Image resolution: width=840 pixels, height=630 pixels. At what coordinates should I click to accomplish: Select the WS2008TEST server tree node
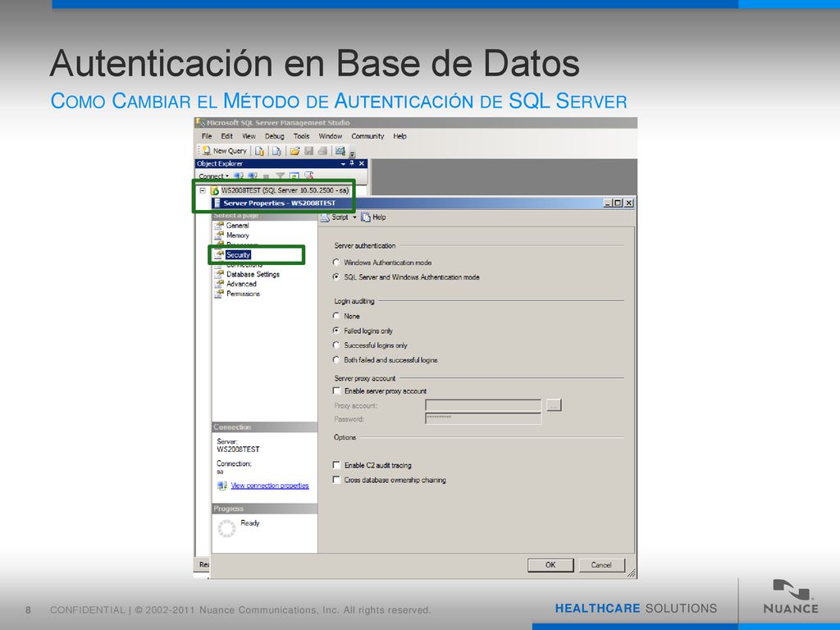(285, 190)
